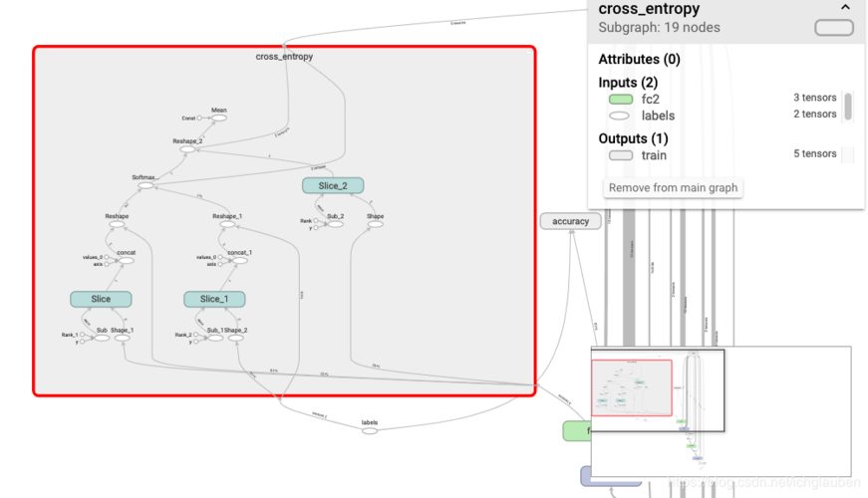Collapse the cross_entropy group by its title

[284, 57]
